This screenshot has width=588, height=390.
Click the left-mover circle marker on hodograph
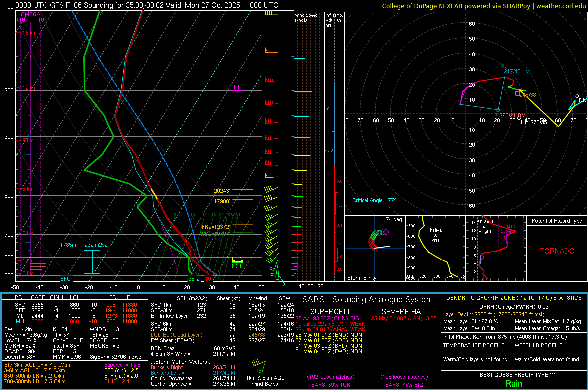(502, 66)
